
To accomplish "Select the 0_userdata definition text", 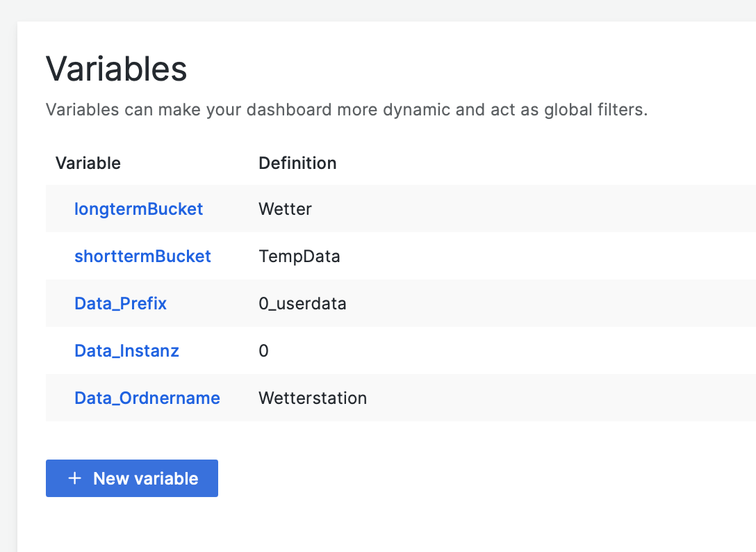I will (302, 303).
